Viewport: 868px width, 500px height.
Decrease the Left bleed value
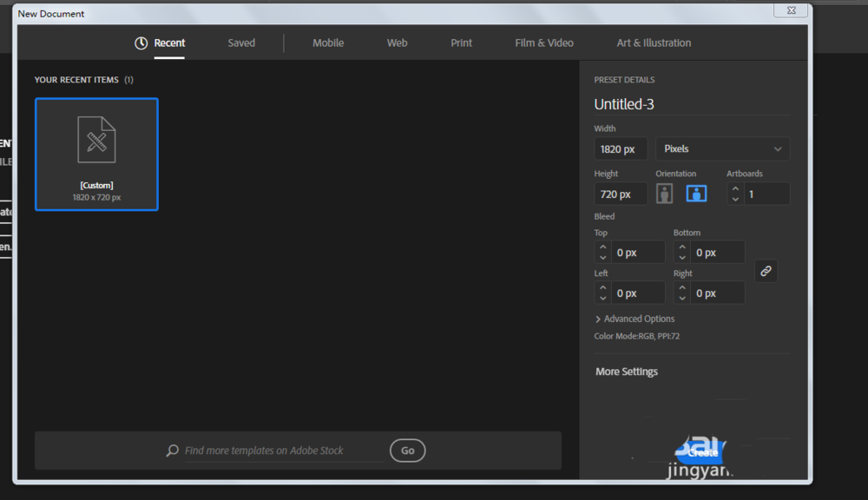tap(603, 298)
